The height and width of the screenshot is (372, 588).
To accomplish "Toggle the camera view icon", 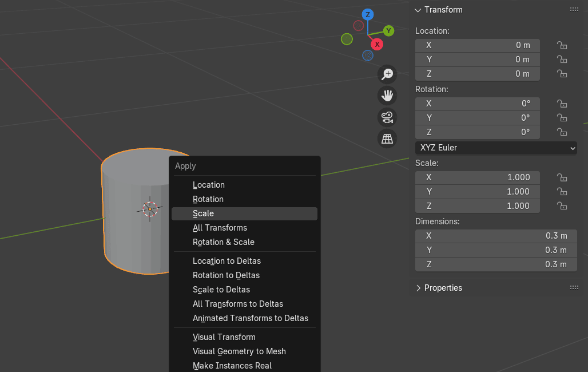I will click(387, 117).
